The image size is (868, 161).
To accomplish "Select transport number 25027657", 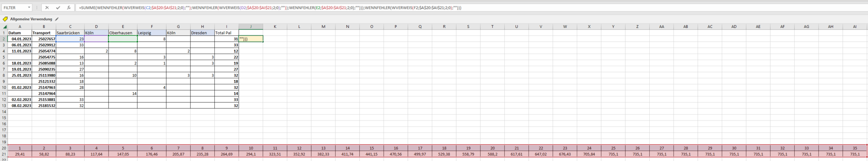I will point(44,39).
